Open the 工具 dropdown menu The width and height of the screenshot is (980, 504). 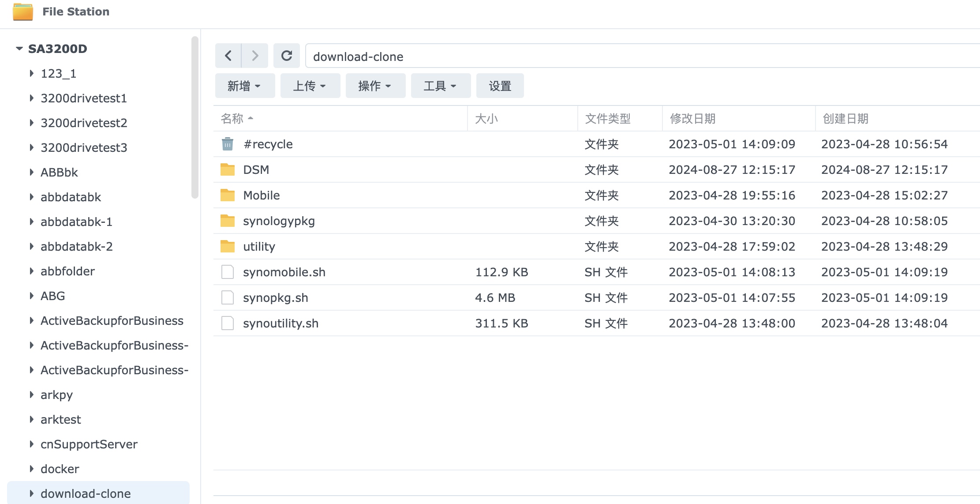tap(441, 86)
